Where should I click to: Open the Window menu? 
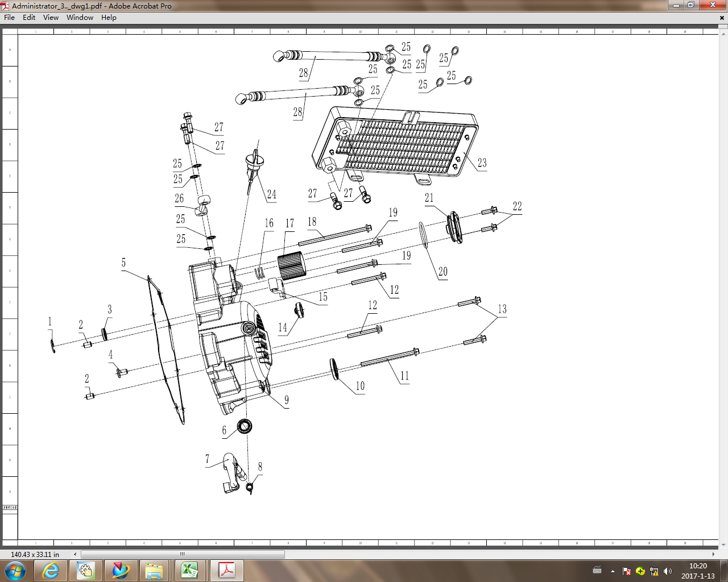point(80,18)
